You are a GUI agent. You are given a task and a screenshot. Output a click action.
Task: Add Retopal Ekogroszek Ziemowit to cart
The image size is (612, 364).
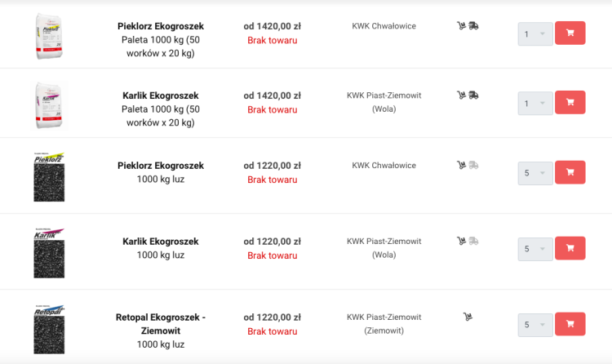[570, 324]
